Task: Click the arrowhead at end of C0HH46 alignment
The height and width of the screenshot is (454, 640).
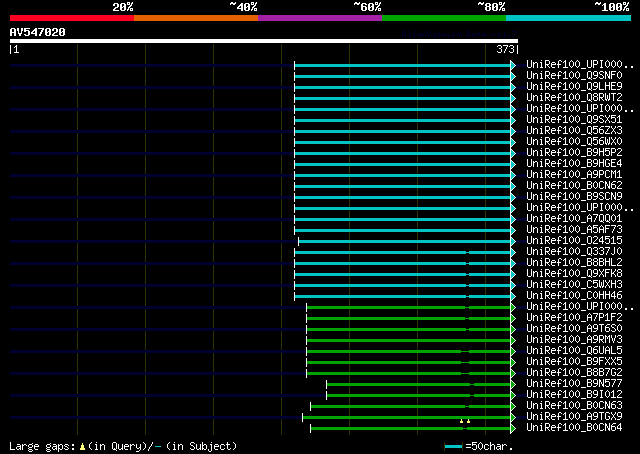Action: pos(513,297)
